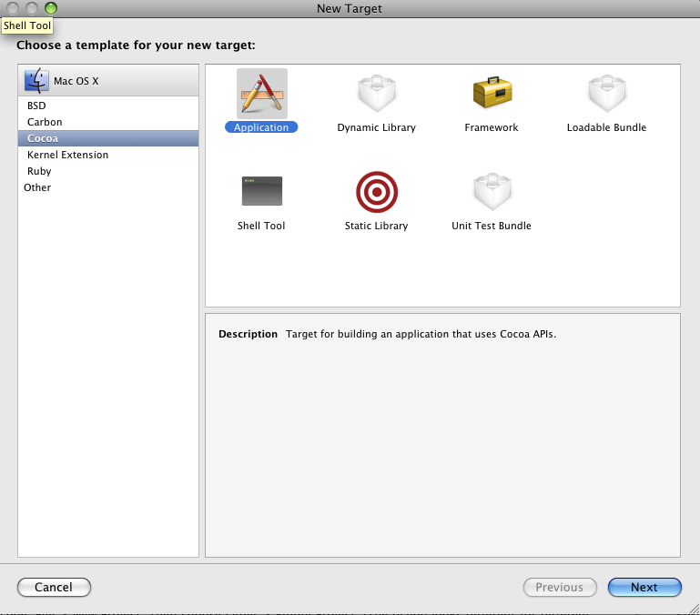Select the Loadable Bundle template icon
Screen dimensions: 700x615
tap(606, 94)
